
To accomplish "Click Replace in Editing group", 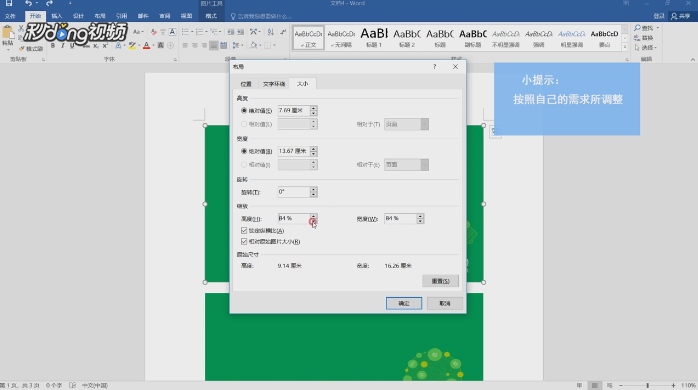I will [x=644, y=38].
